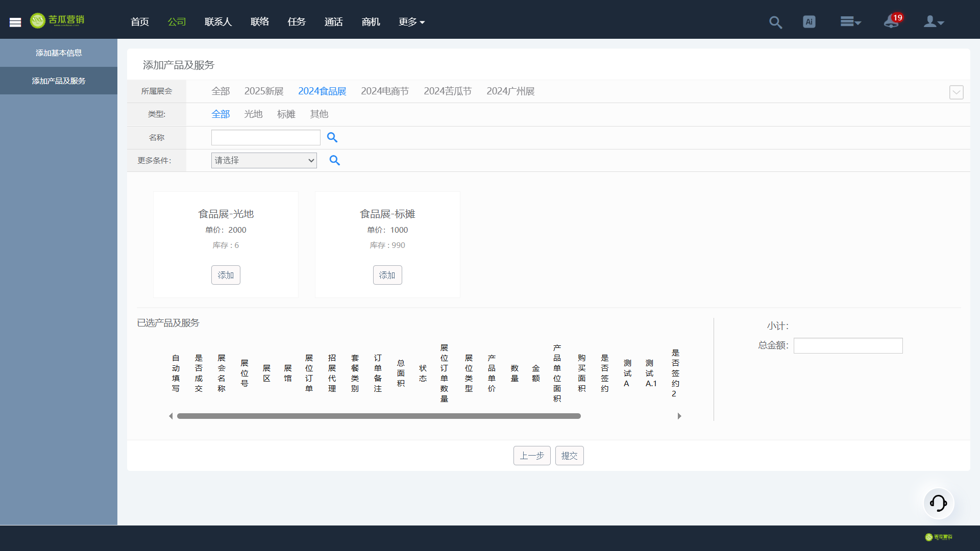
Task: Select 其他 type filter
Action: coord(319,114)
